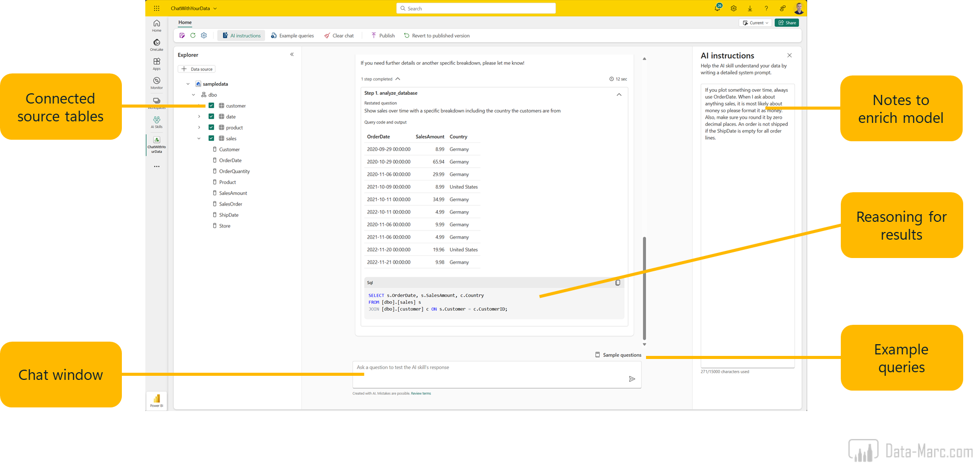980x463 pixels.
Task: Open OneLake from the left sidebar
Action: coord(157,44)
